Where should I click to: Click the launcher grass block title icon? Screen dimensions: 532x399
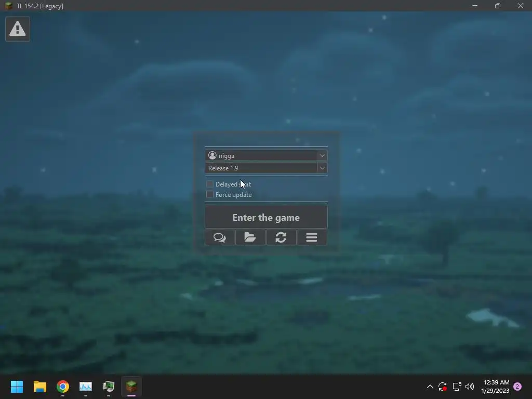pos(8,6)
